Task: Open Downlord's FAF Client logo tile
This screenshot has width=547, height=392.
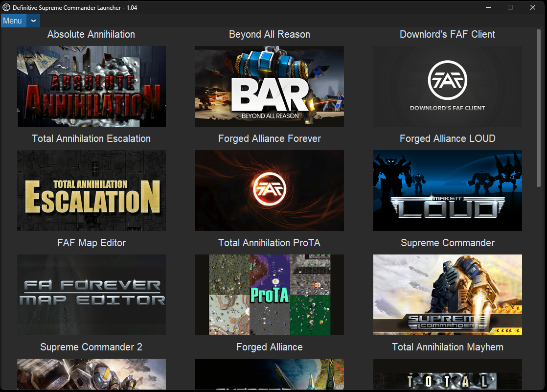Action: point(448,86)
